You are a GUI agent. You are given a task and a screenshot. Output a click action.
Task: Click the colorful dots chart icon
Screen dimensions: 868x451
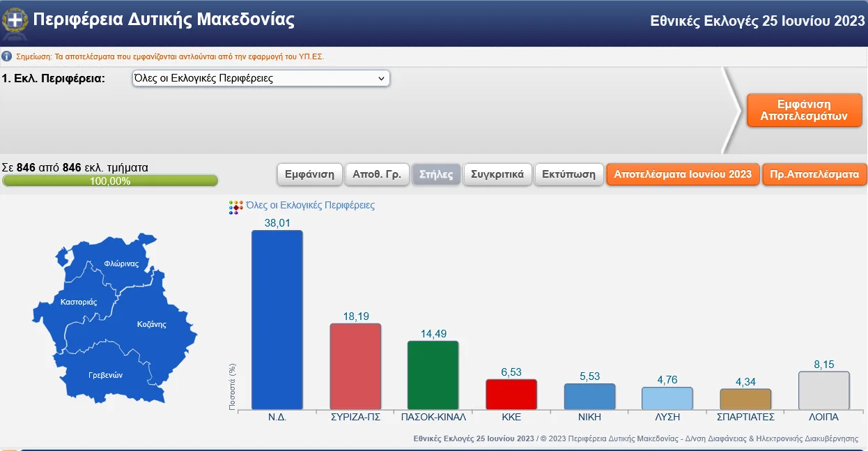pos(235,207)
